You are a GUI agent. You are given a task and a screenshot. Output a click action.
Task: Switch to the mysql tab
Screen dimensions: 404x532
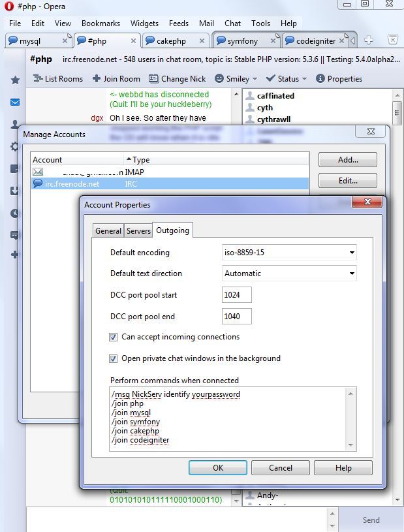click(38, 40)
